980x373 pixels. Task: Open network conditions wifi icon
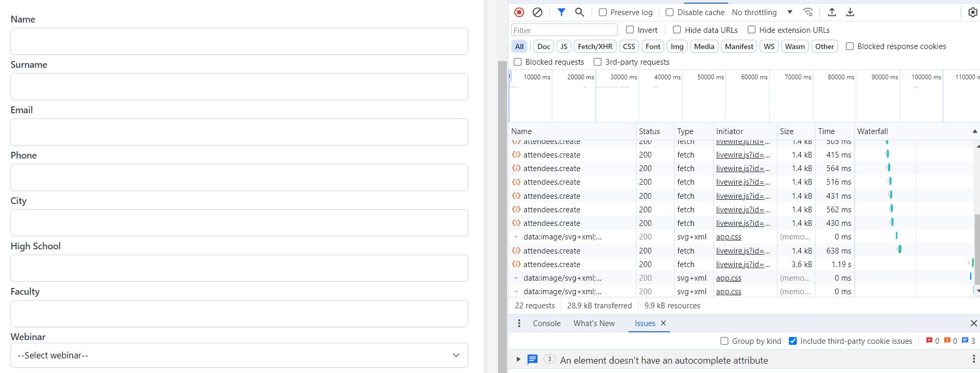[x=808, y=12]
